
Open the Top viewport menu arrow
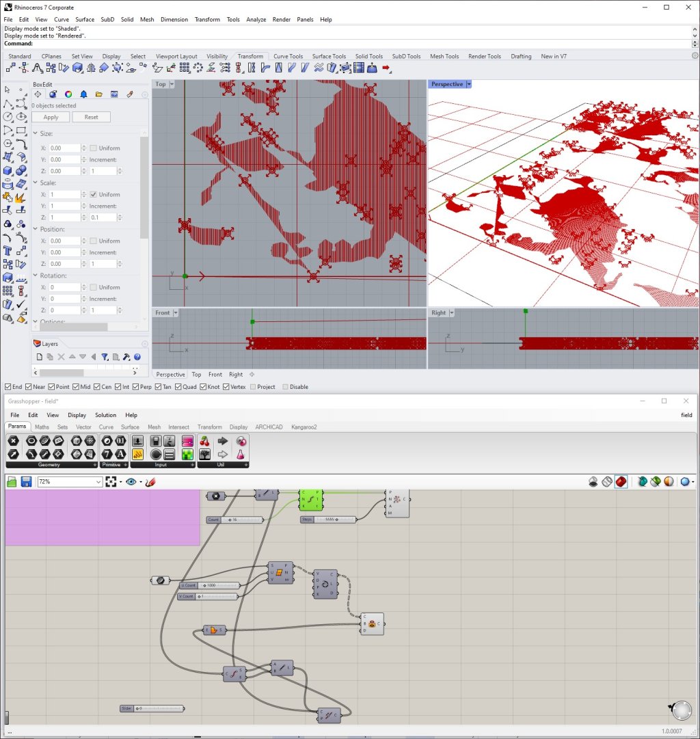tap(172, 84)
